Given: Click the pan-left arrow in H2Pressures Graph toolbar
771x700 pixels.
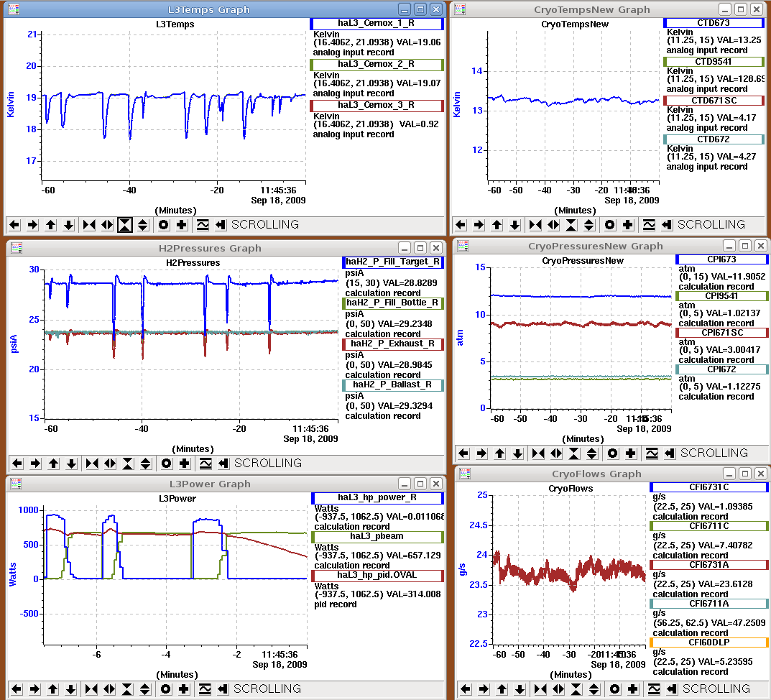Looking at the screenshot, I should 17,464.
